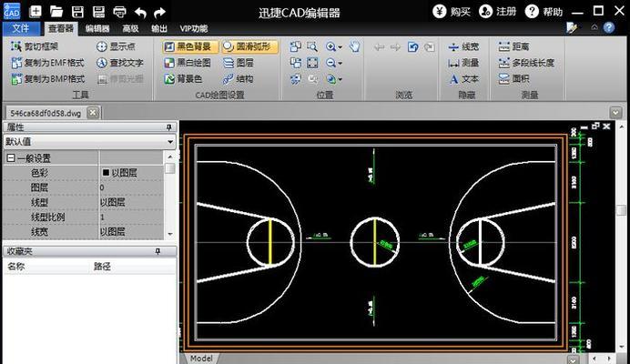This screenshot has width=630, height=364.
Task: Open a file using the folder icon
Action: coord(56,12)
